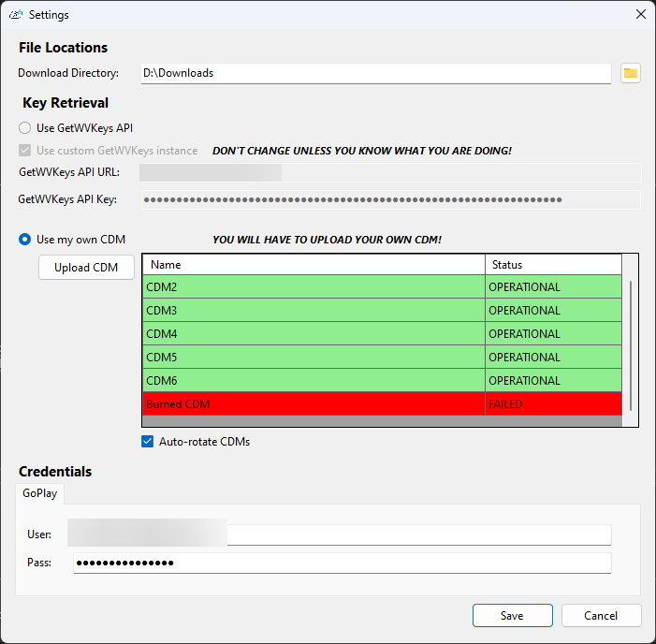The width and height of the screenshot is (656, 644).
Task: Select the CDM5 row name
Action: pos(313,358)
